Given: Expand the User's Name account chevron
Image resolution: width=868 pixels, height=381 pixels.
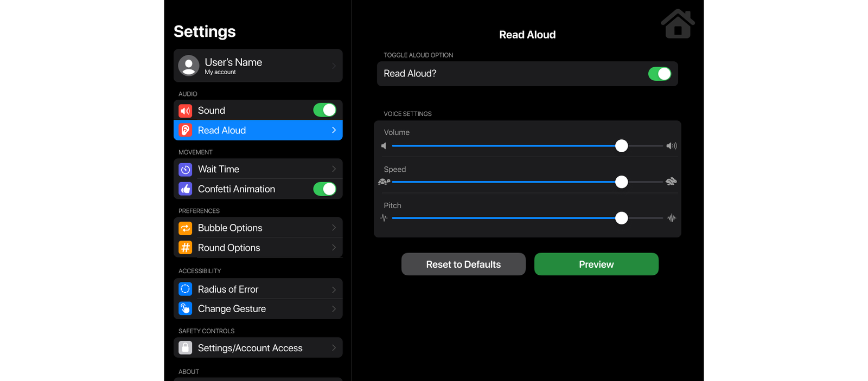Looking at the screenshot, I should pos(334,66).
